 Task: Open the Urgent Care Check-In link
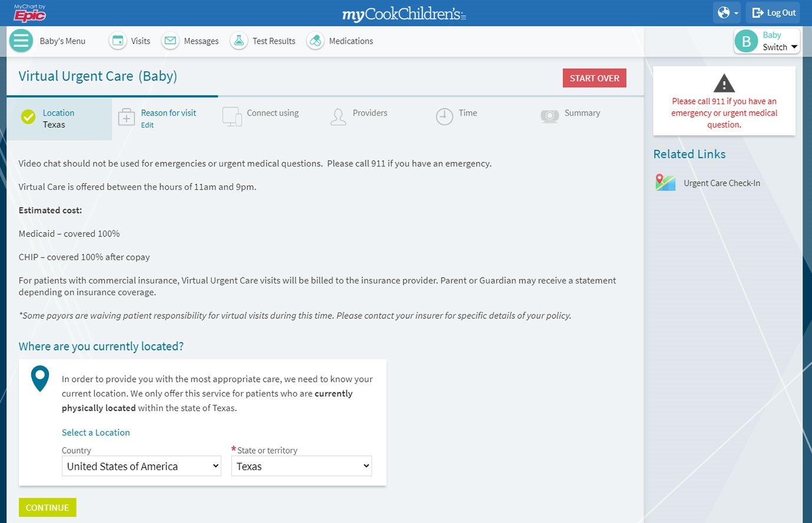coord(721,183)
